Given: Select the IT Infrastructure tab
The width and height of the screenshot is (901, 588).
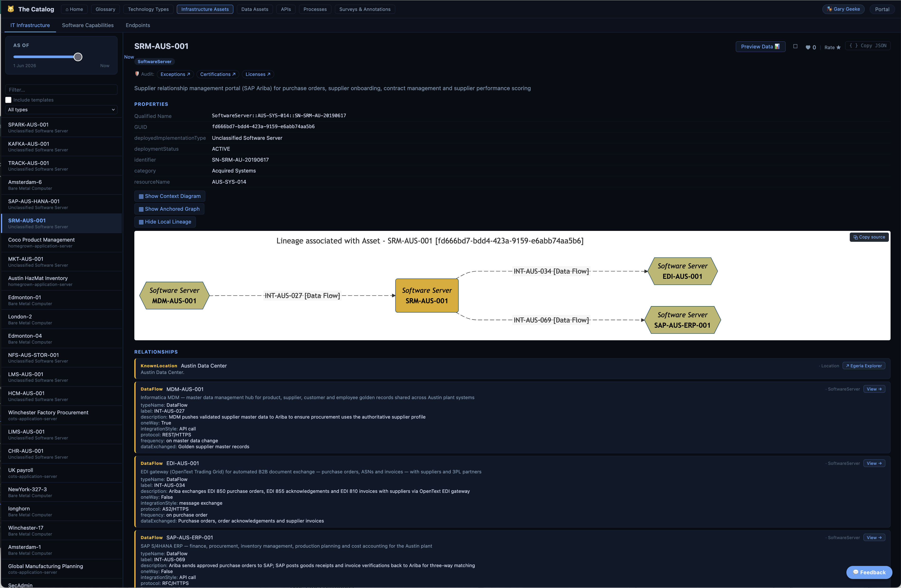Looking at the screenshot, I should click(30, 25).
